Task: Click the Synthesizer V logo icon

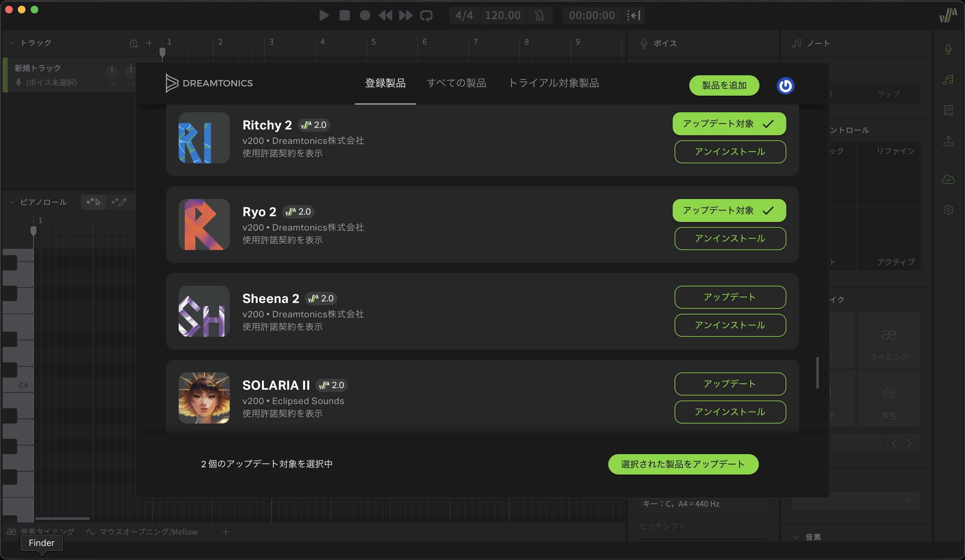Action: click(x=948, y=15)
